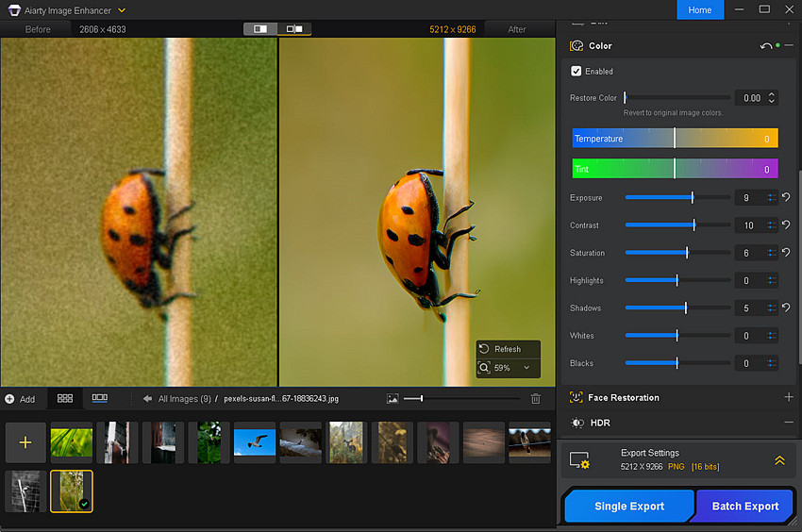Viewport: 802px width, 532px height.
Task: Click the thumbnail size image icon
Action: click(393, 398)
